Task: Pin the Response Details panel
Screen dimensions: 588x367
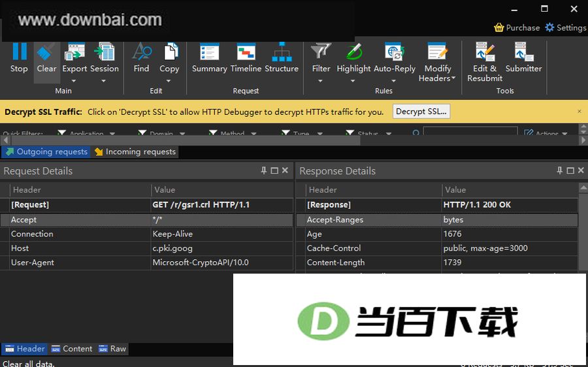Action: click(x=559, y=170)
